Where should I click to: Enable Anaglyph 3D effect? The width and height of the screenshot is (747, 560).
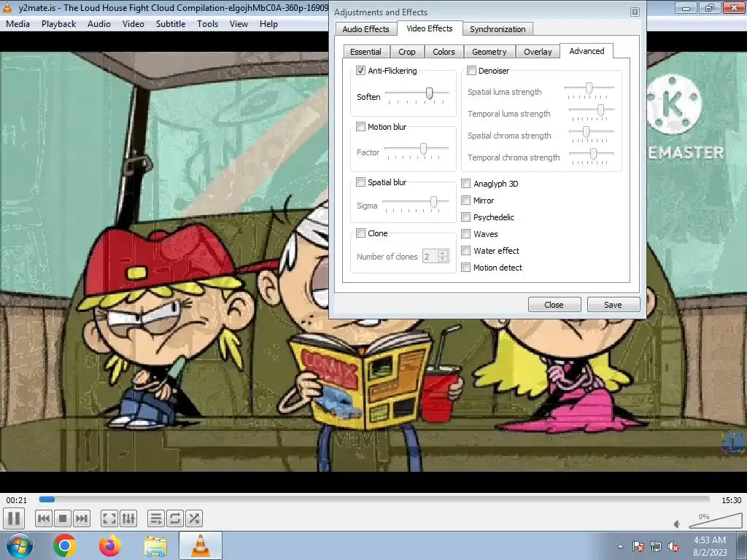click(466, 183)
